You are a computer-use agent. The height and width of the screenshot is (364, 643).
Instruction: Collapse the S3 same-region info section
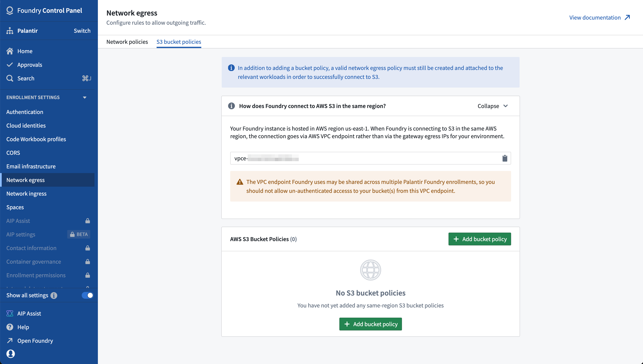[492, 105]
